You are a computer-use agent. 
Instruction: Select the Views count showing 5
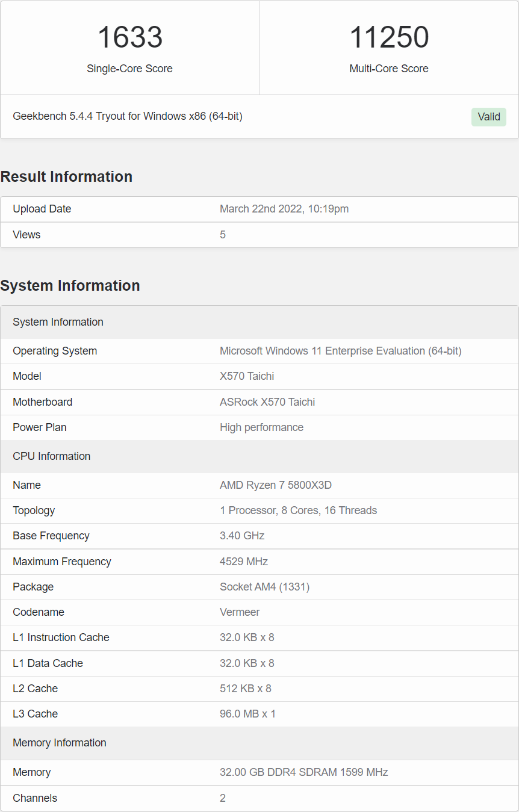pos(223,235)
